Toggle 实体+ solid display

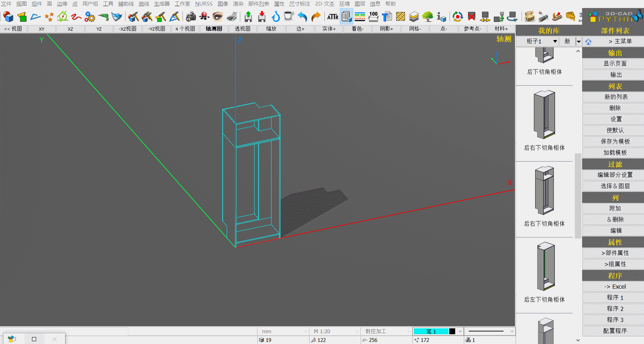329,29
